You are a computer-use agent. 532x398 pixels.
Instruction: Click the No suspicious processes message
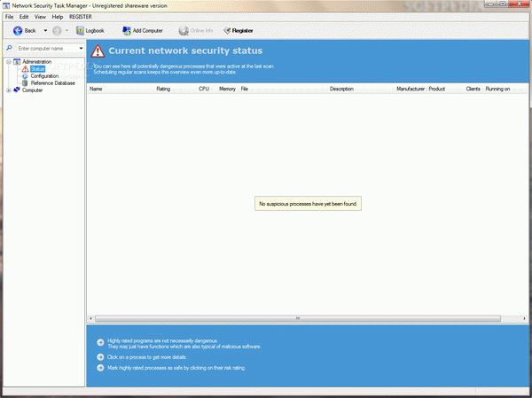[x=308, y=204]
